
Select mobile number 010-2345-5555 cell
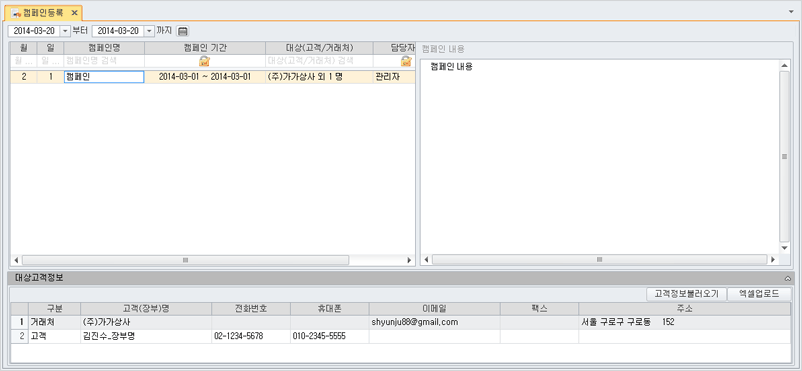(330, 336)
